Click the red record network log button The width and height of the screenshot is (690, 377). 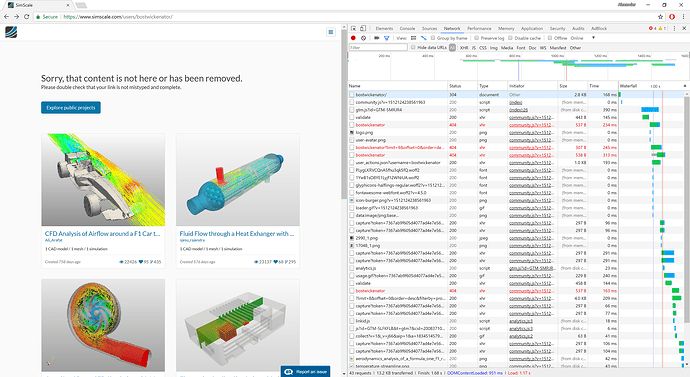(x=353, y=38)
